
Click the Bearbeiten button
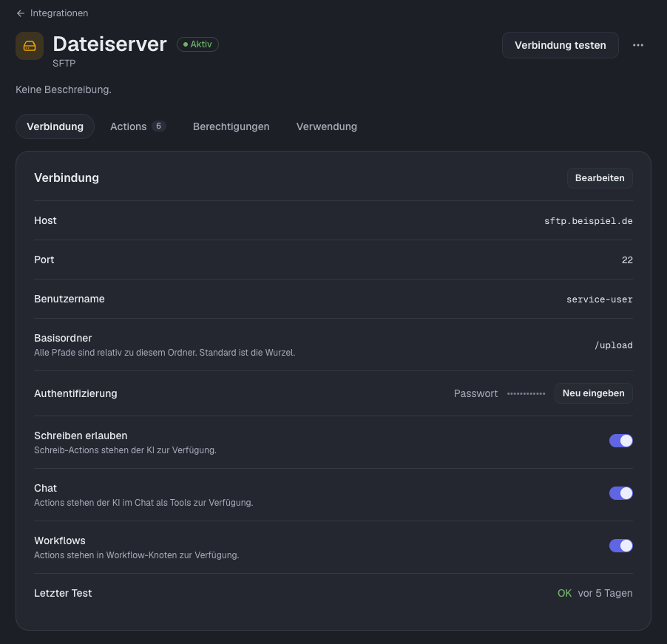click(600, 177)
